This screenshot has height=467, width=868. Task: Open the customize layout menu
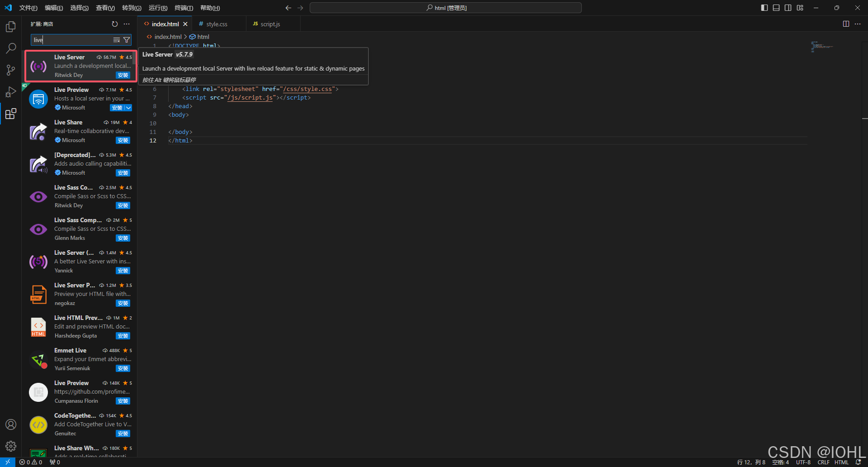(x=800, y=8)
